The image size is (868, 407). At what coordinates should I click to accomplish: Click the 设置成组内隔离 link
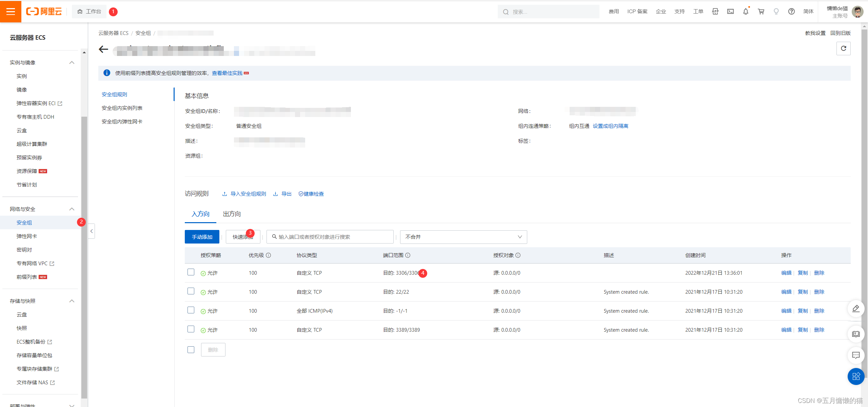pos(610,126)
